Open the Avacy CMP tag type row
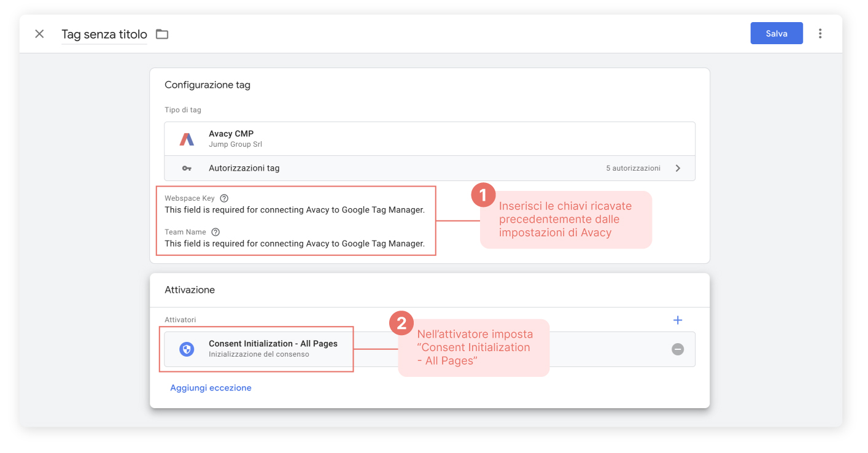The height and width of the screenshot is (453, 868). coord(430,137)
